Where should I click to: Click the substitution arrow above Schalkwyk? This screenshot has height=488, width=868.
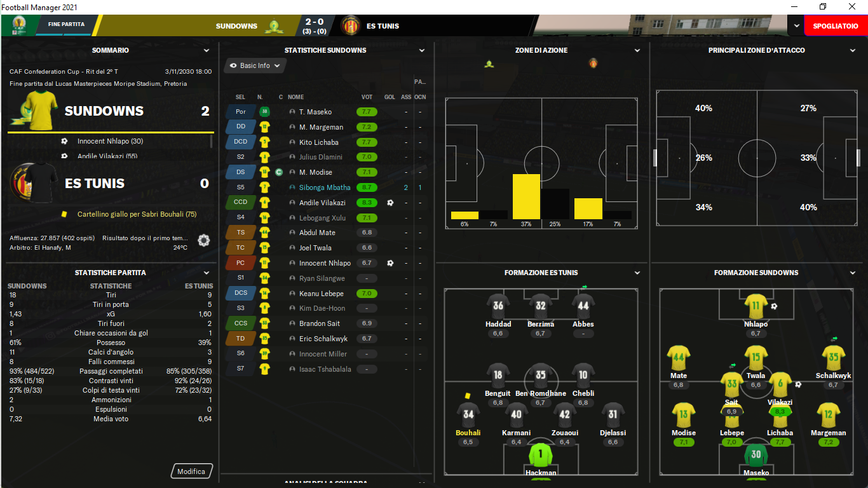tap(834, 339)
